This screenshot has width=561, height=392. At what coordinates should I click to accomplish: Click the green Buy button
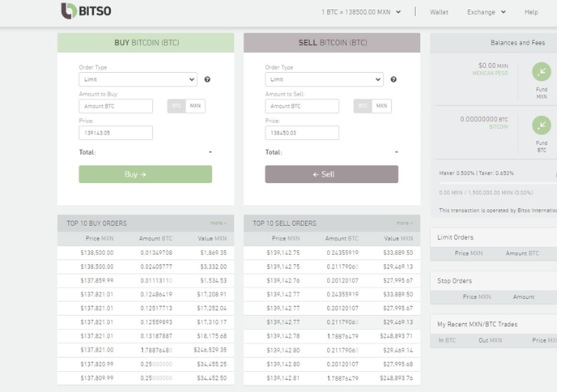click(x=146, y=174)
